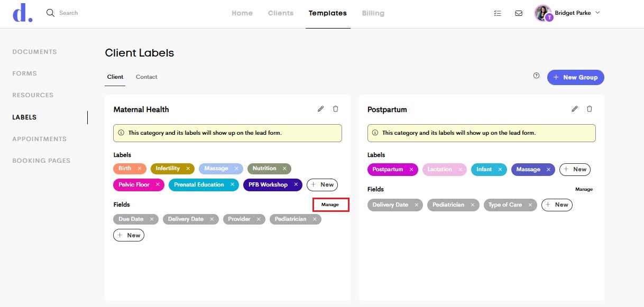644x307 pixels.
Task: Remove the Prenatal Education label
Action: (232, 185)
